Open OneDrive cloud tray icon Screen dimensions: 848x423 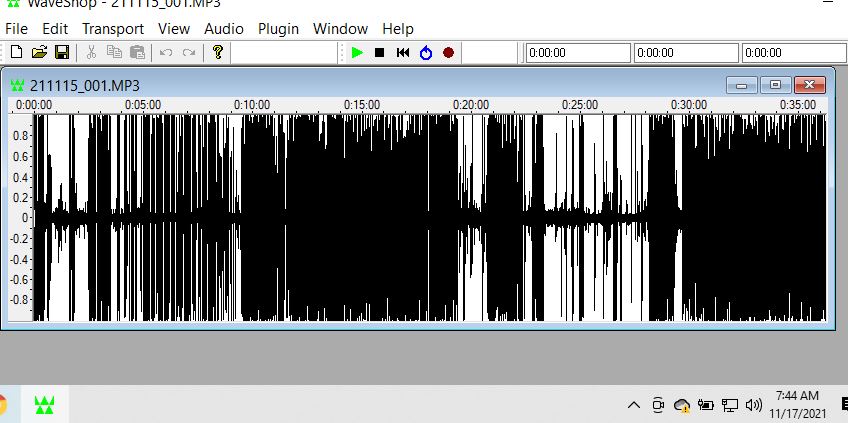pyautogui.click(x=682, y=405)
